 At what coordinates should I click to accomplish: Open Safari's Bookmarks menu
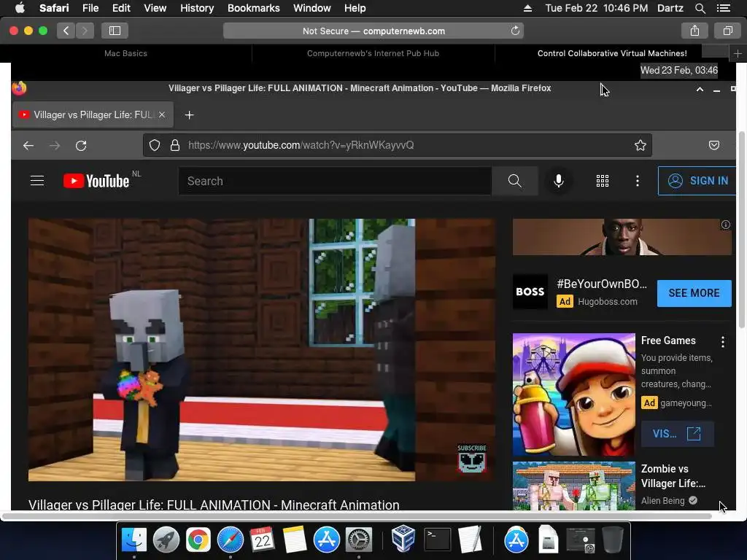coord(253,8)
